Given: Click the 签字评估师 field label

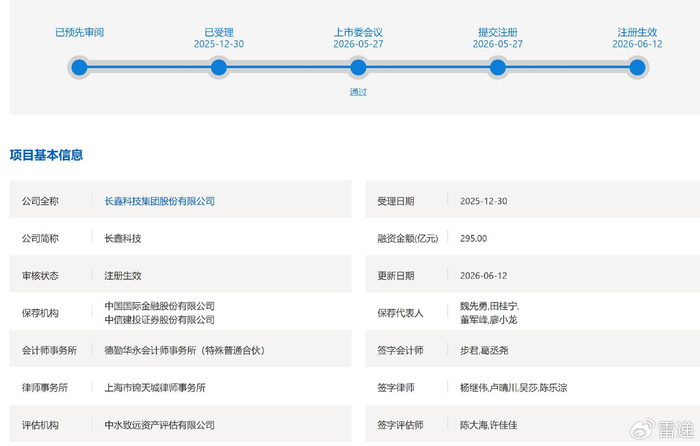Looking at the screenshot, I should 400,425.
